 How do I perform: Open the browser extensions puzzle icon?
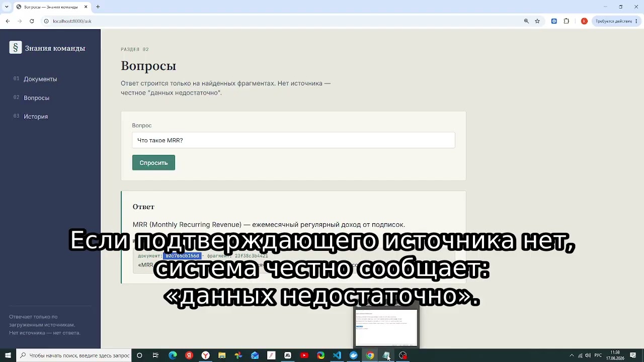pos(567,21)
